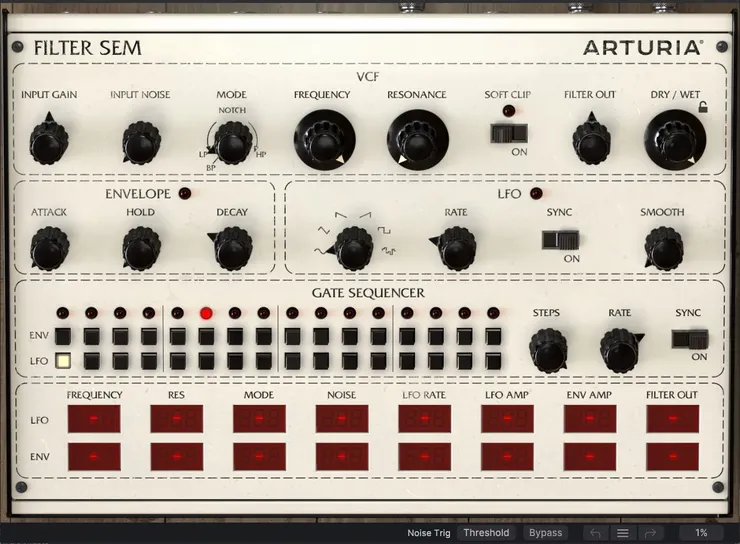The width and height of the screenshot is (740, 544).
Task: Select the sample-and-hold LFO shape icon
Action: point(388,251)
